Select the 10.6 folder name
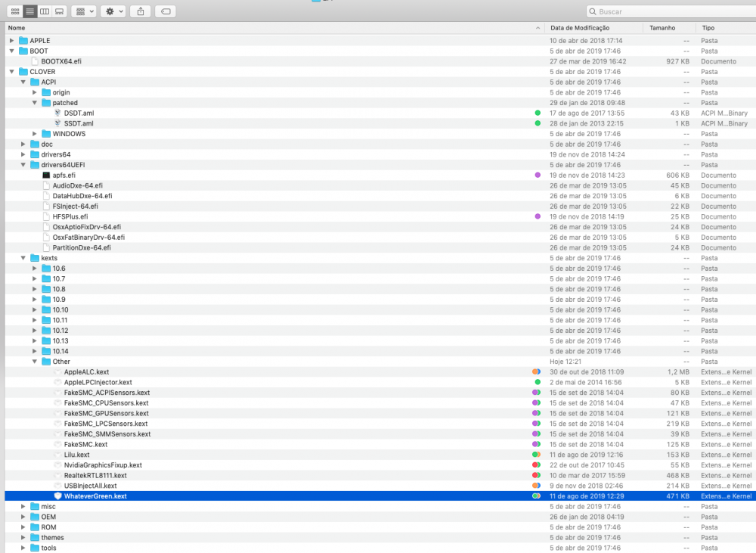The width and height of the screenshot is (756, 553). [59, 269]
